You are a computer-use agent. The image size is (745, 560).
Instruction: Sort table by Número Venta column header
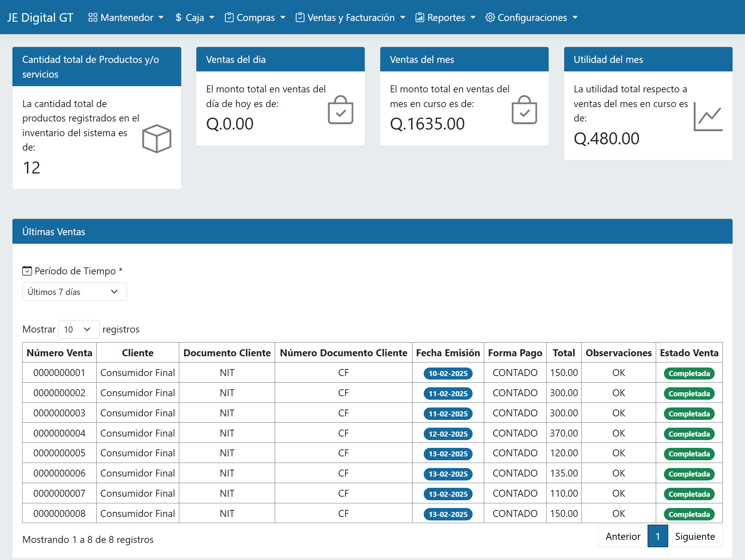[x=59, y=353]
